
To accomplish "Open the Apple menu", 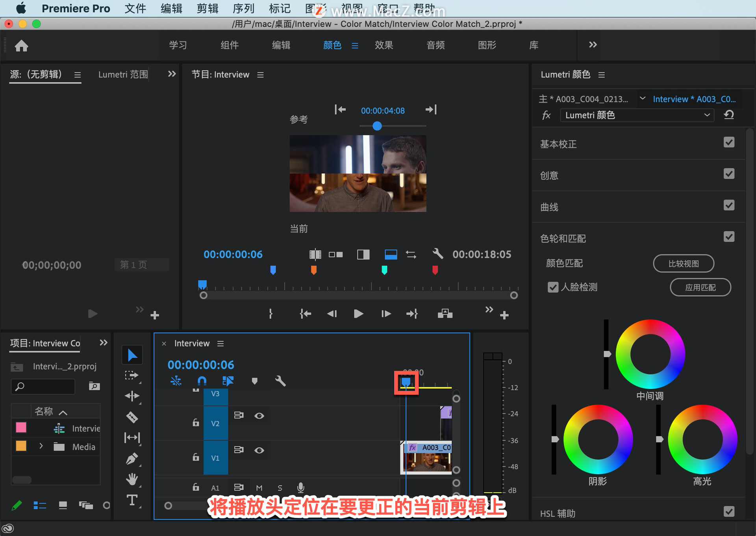I will pyautogui.click(x=21, y=8).
